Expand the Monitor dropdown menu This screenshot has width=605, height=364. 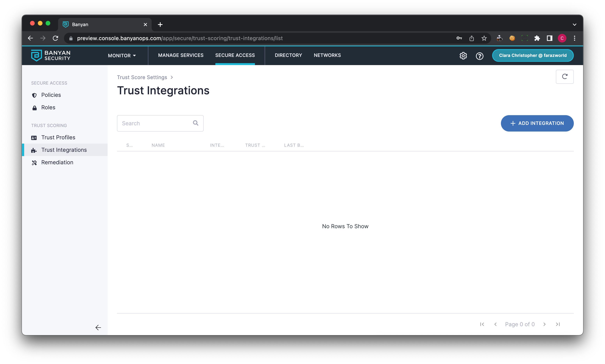[122, 56]
